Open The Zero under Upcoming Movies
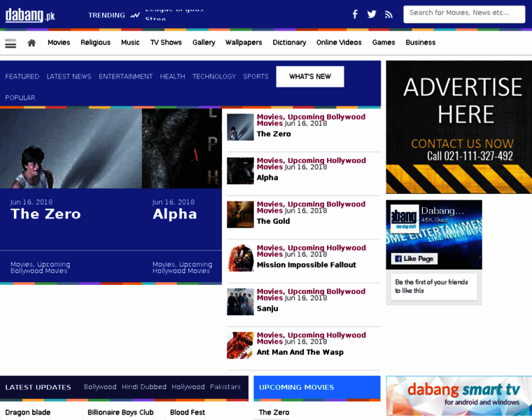Image resolution: width=532 pixels, height=420 pixels. click(274, 412)
